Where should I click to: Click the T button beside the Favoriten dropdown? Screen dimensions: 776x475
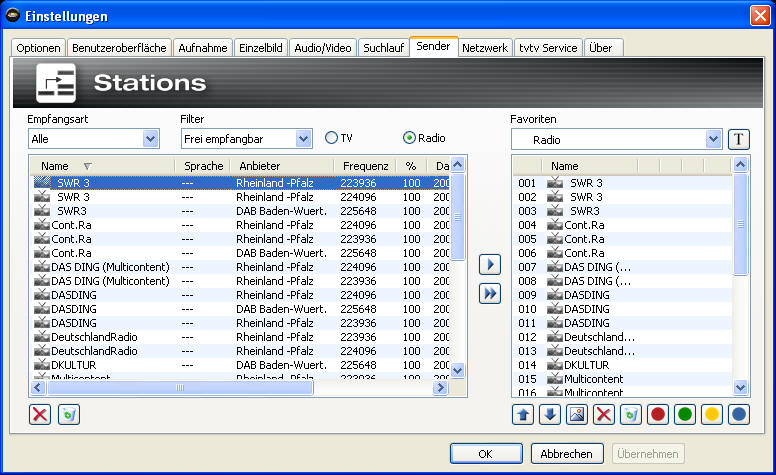pyautogui.click(x=738, y=139)
